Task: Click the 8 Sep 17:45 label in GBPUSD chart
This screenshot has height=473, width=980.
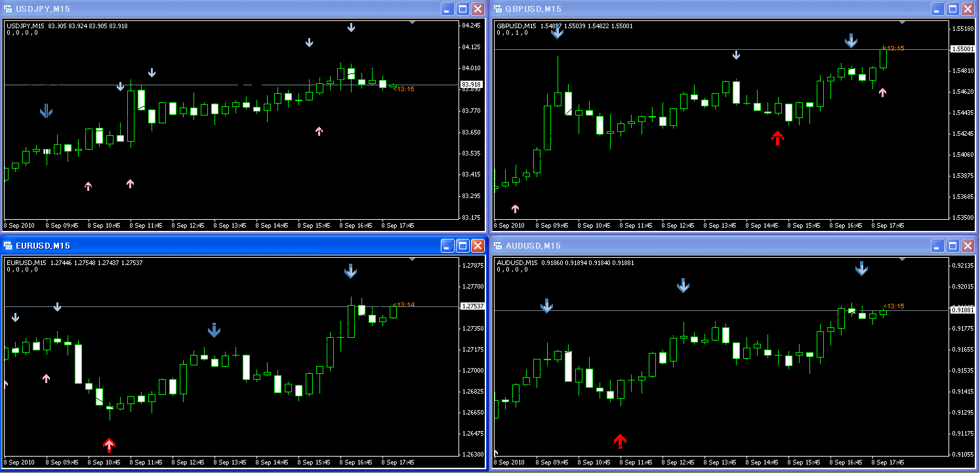Action: coord(888,226)
